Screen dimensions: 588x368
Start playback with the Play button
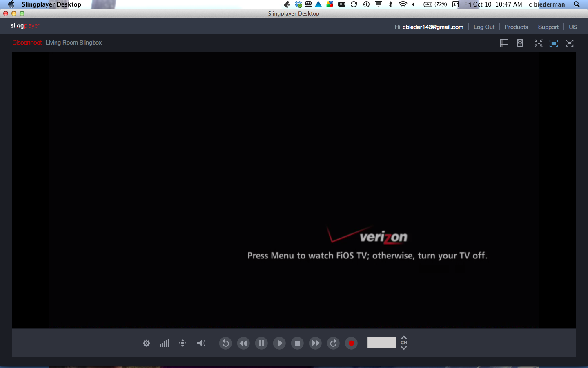[x=279, y=343]
